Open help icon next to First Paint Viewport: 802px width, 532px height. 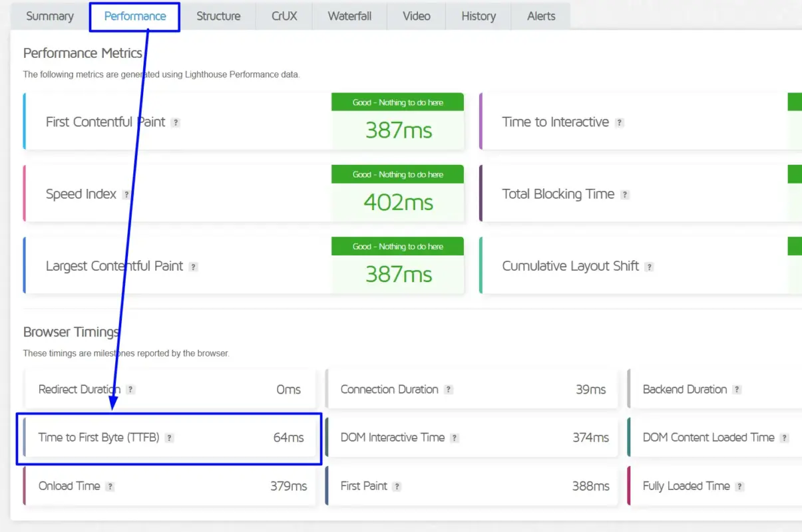point(397,487)
